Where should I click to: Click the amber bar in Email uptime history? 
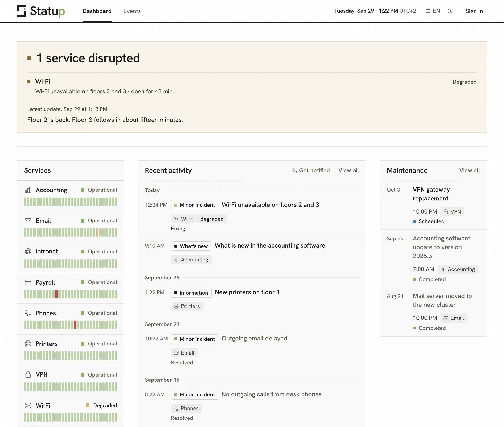click(x=97, y=232)
